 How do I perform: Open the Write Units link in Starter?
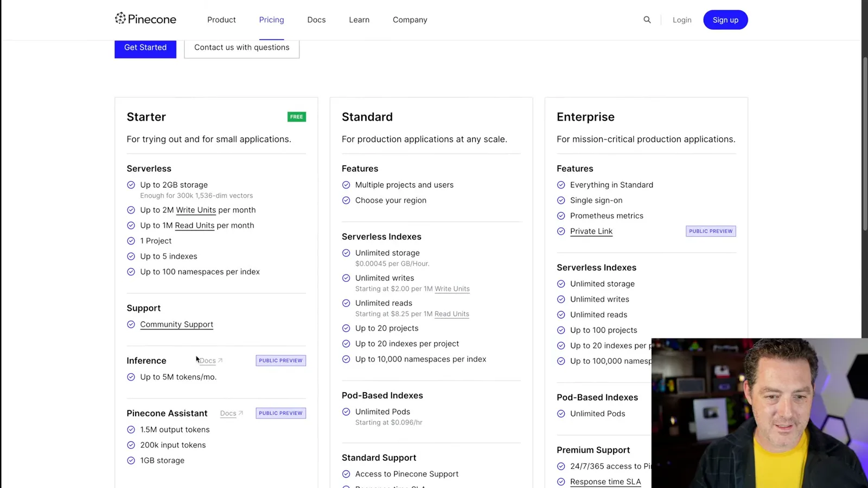pyautogui.click(x=196, y=210)
